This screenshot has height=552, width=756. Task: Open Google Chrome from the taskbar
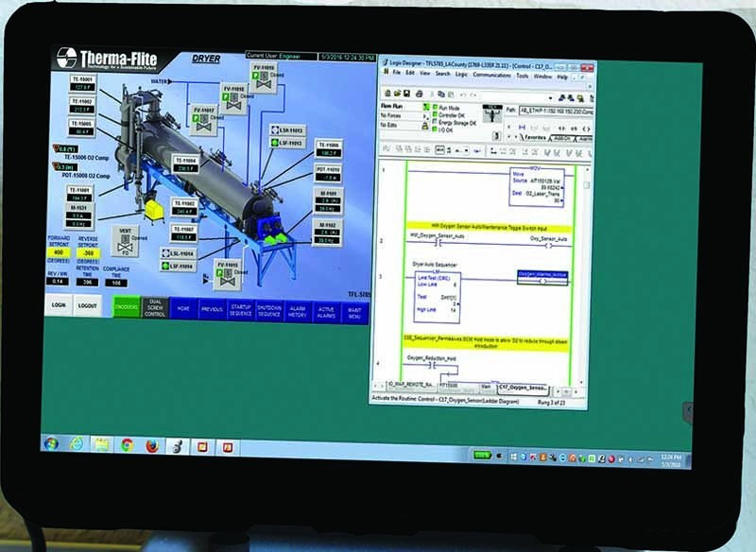(127, 443)
